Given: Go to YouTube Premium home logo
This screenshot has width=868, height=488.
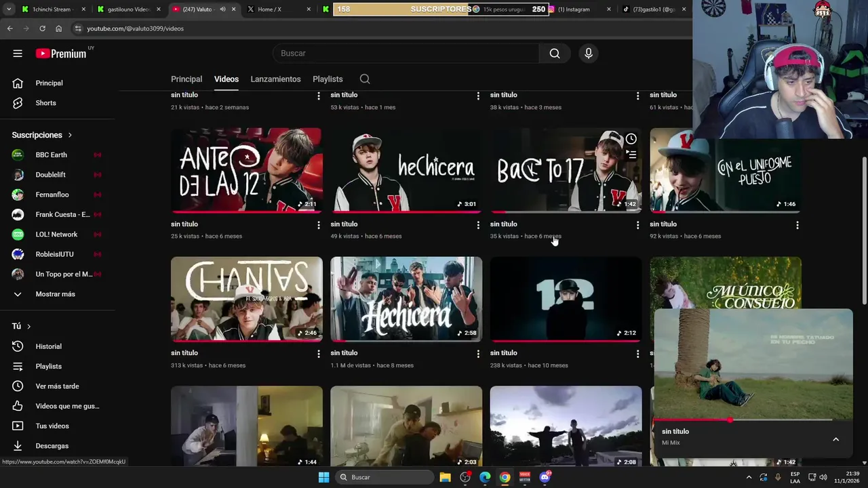Looking at the screenshot, I should click(62, 54).
